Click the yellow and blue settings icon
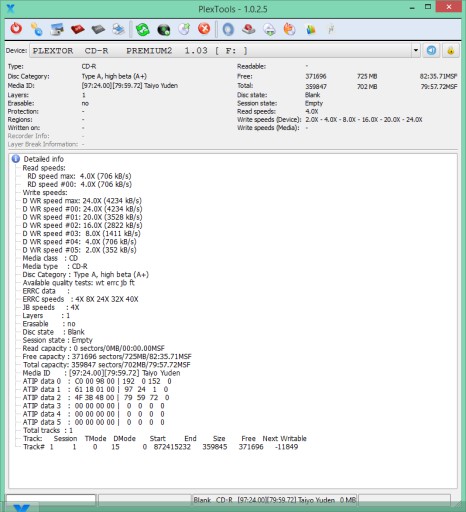466x512 pixels. [x=37, y=29]
